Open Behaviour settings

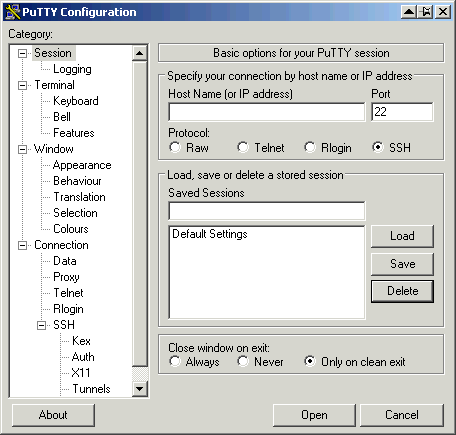point(77,181)
